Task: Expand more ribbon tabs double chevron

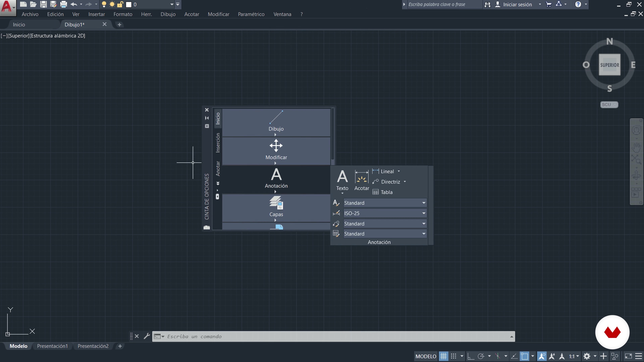Action: [218, 184]
